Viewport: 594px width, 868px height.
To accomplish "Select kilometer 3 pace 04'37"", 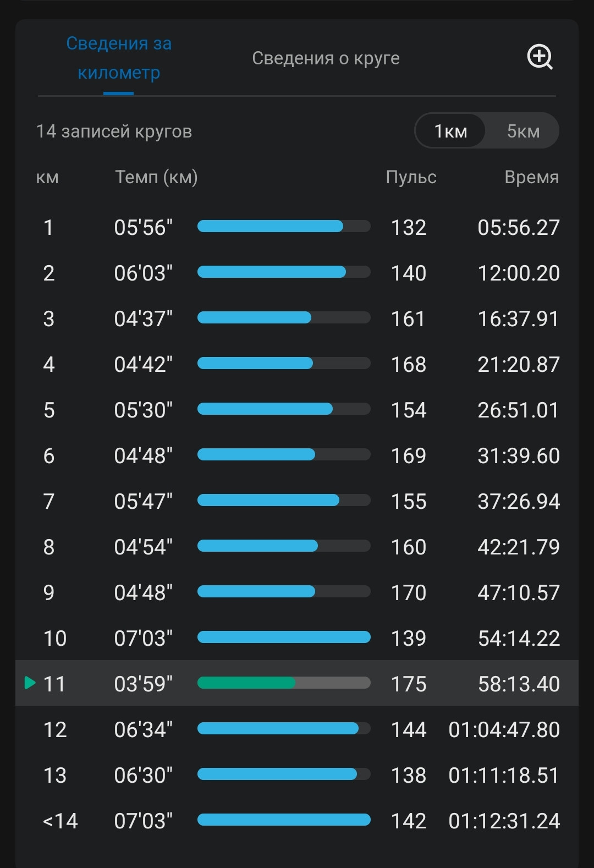I will (x=144, y=318).
